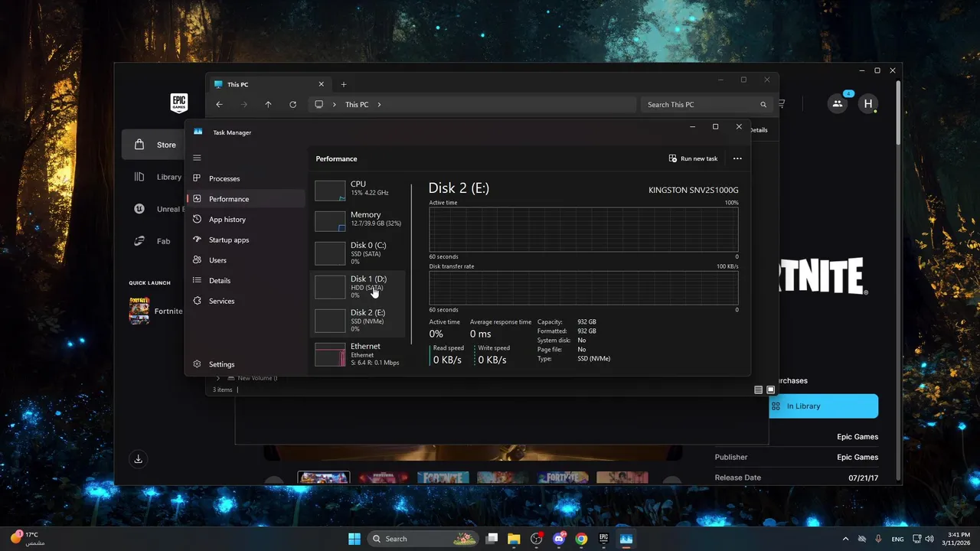
Task: Click Run new task button
Action: [693, 158]
